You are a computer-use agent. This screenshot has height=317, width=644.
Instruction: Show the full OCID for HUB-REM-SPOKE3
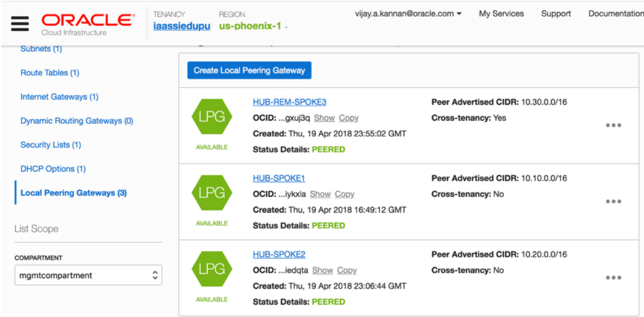(324, 118)
